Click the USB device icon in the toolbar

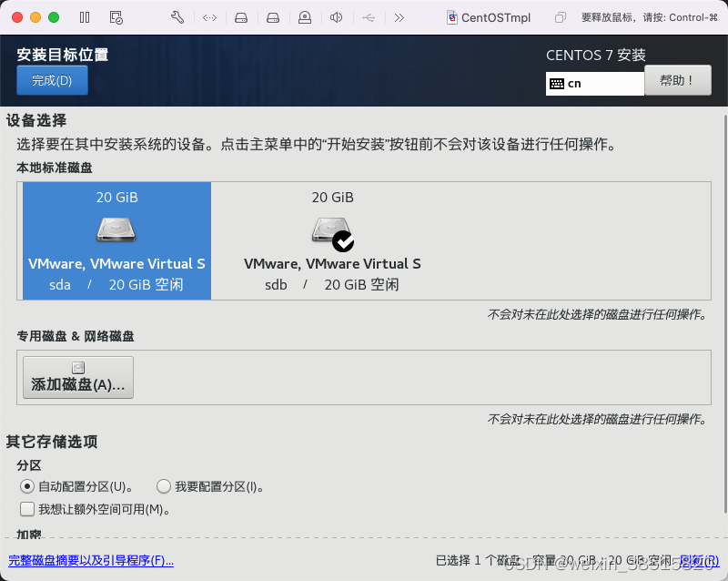[x=369, y=17]
